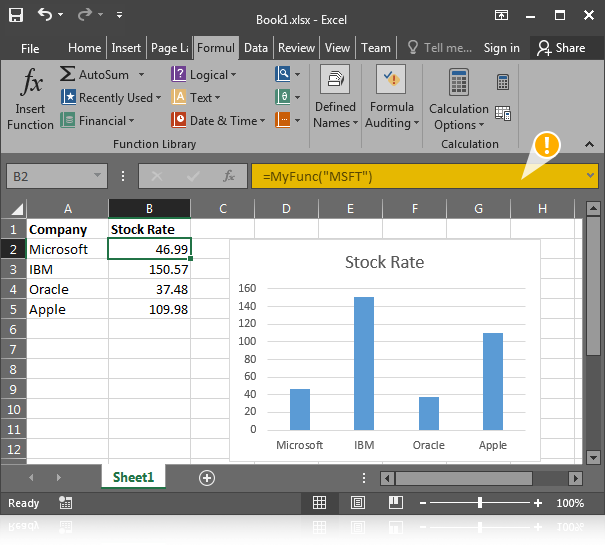Open the Customize Quick Access Toolbar menu
Image resolution: width=605 pixels, height=545 pixels.
click(x=120, y=15)
